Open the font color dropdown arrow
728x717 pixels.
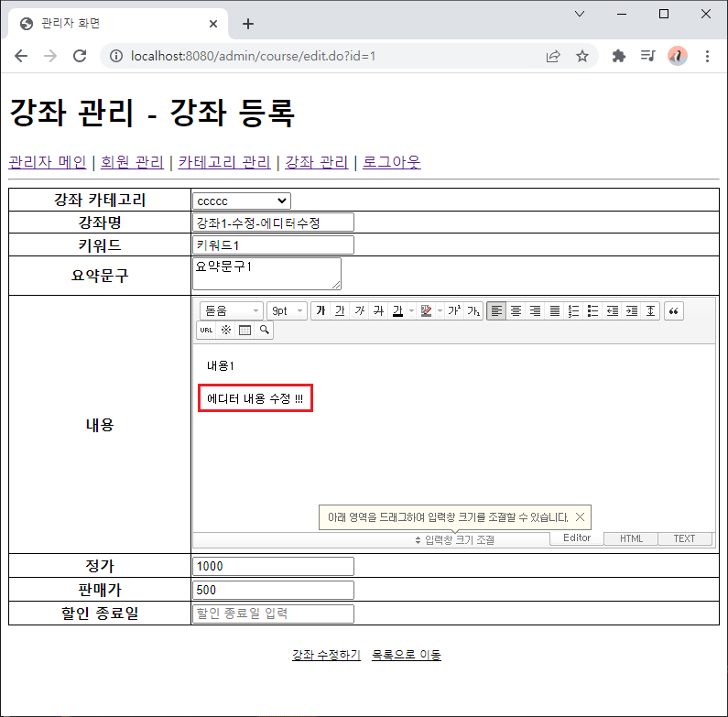(x=411, y=310)
